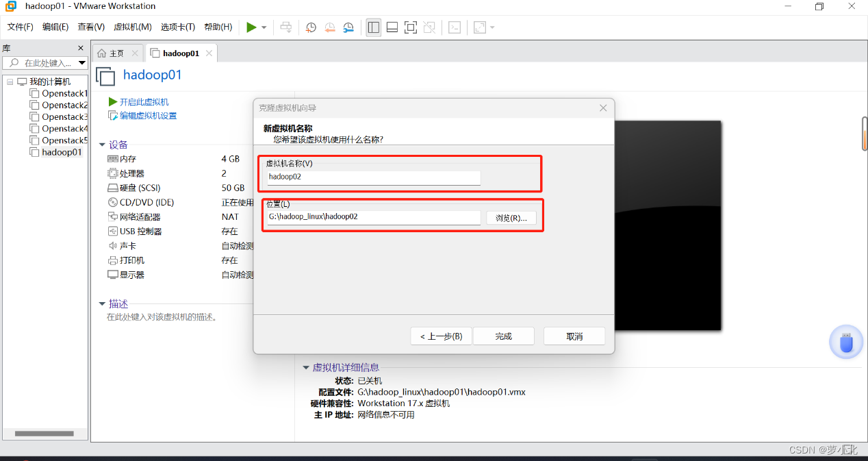Open the library search dropdown arrow
Screen dimensions: 868x461
(x=82, y=63)
